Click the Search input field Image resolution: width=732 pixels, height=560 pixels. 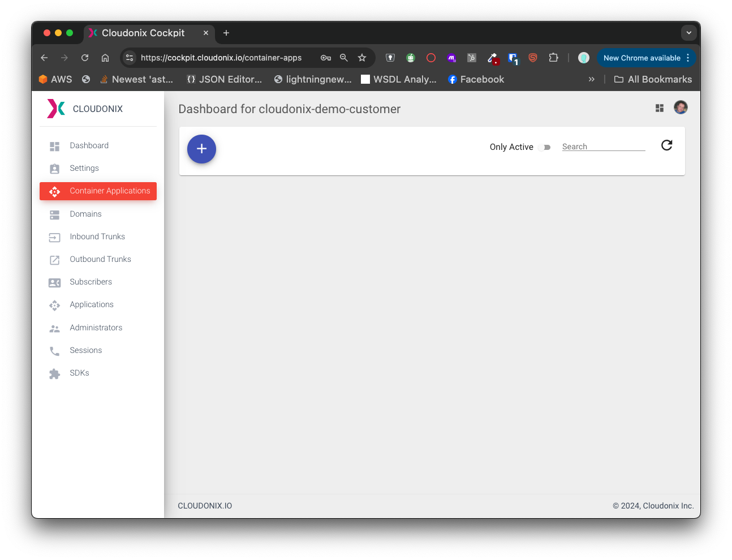(603, 147)
